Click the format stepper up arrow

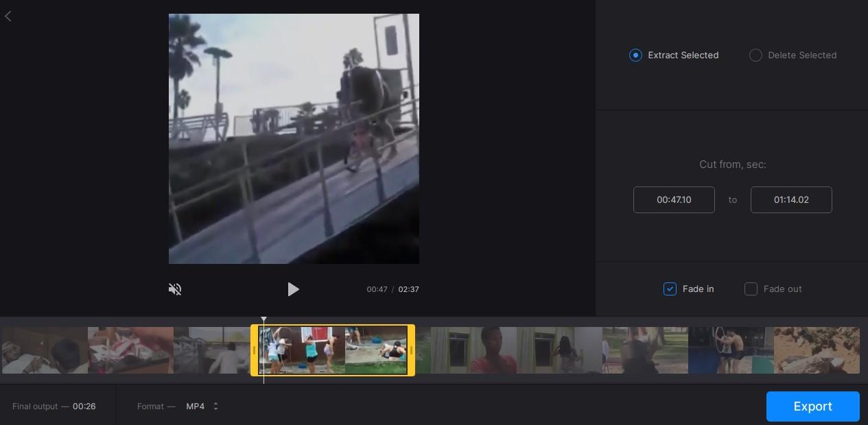(215, 403)
